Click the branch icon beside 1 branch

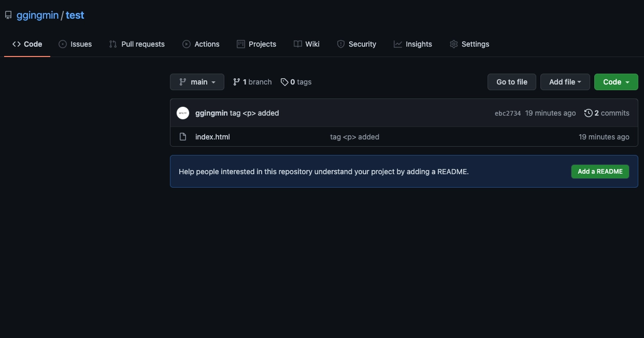tap(237, 82)
